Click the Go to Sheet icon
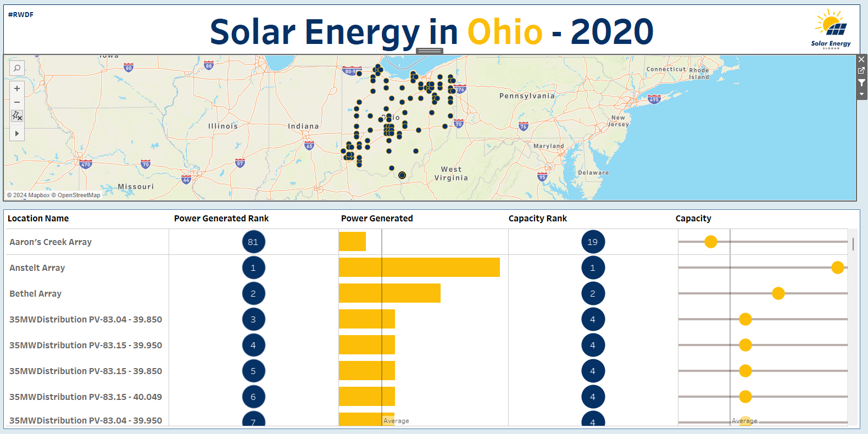The width and height of the screenshot is (868, 434). (x=861, y=71)
